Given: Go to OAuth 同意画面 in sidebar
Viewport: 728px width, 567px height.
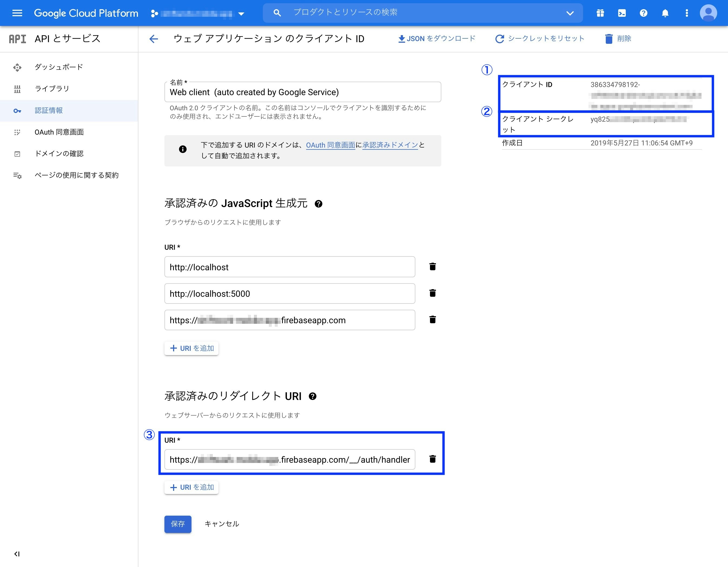Looking at the screenshot, I should [59, 132].
